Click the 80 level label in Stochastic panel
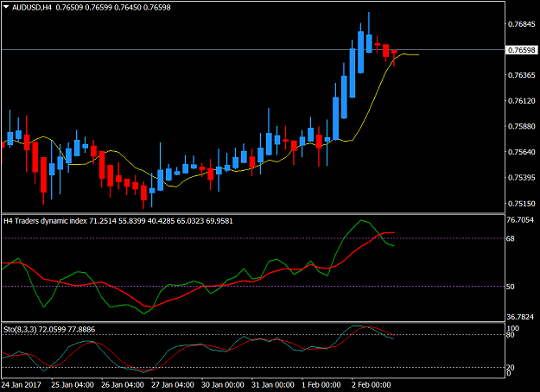Viewport: 540px width, 392px height. tap(511, 335)
